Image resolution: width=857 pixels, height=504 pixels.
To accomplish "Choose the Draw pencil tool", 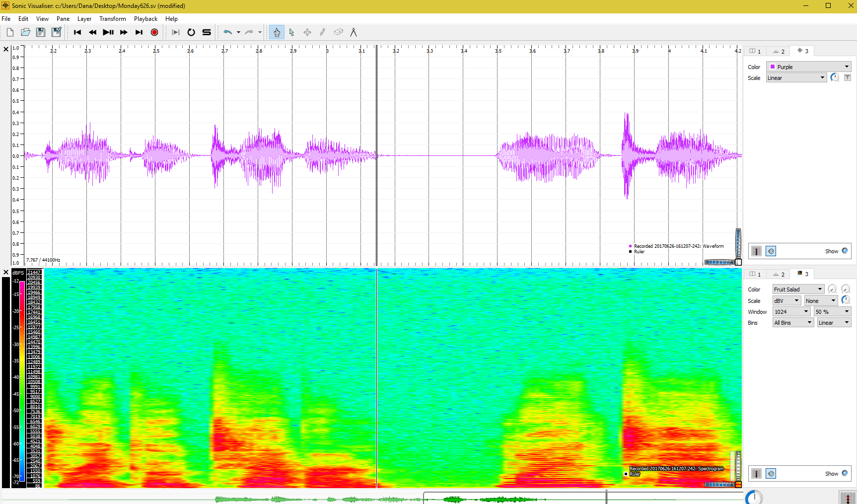I will (x=323, y=32).
